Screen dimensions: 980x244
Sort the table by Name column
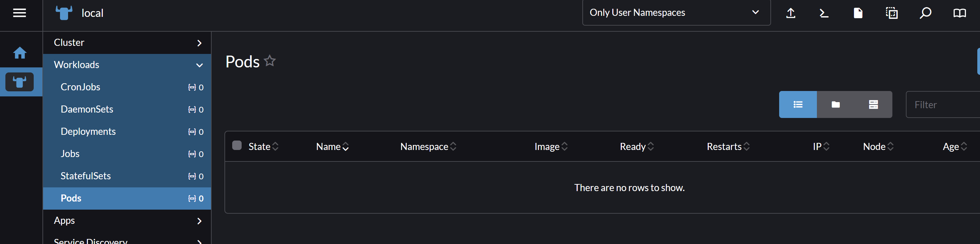pyautogui.click(x=332, y=147)
